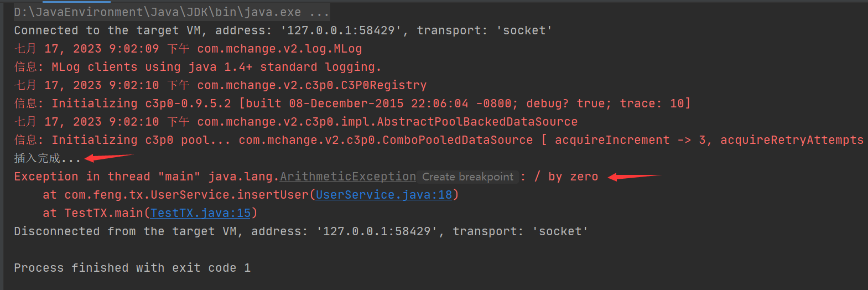
Task: Open the TestTX.java:15 stack trace link
Action: pos(200,213)
